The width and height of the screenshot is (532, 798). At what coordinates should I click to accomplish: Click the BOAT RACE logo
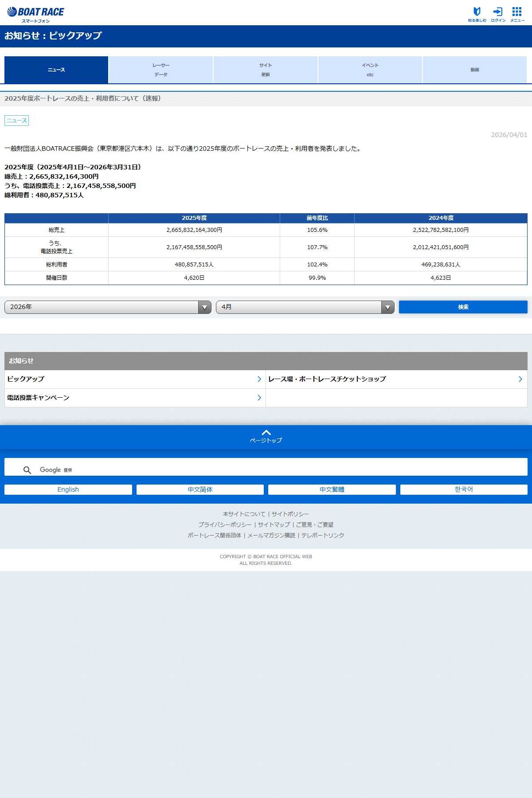point(35,15)
